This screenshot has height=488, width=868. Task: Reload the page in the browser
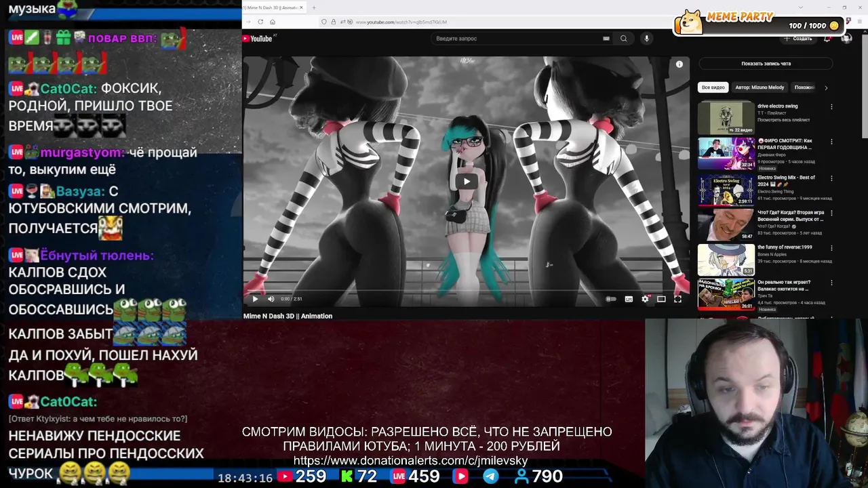click(x=260, y=22)
